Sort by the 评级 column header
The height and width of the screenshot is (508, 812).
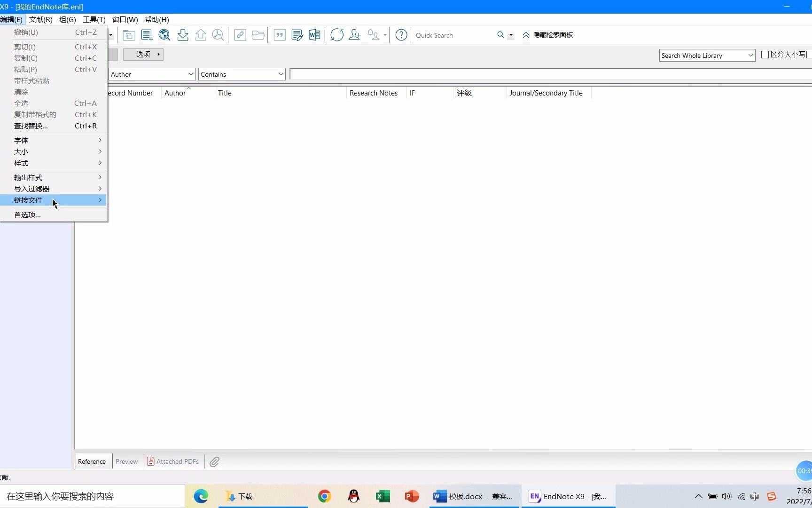point(480,93)
